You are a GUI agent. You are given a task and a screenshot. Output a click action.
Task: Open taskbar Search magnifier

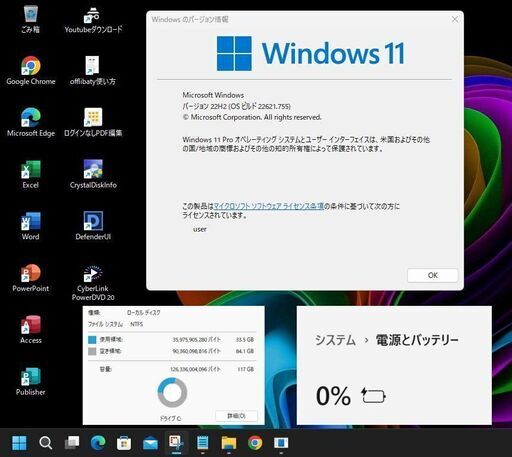tap(45, 443)
